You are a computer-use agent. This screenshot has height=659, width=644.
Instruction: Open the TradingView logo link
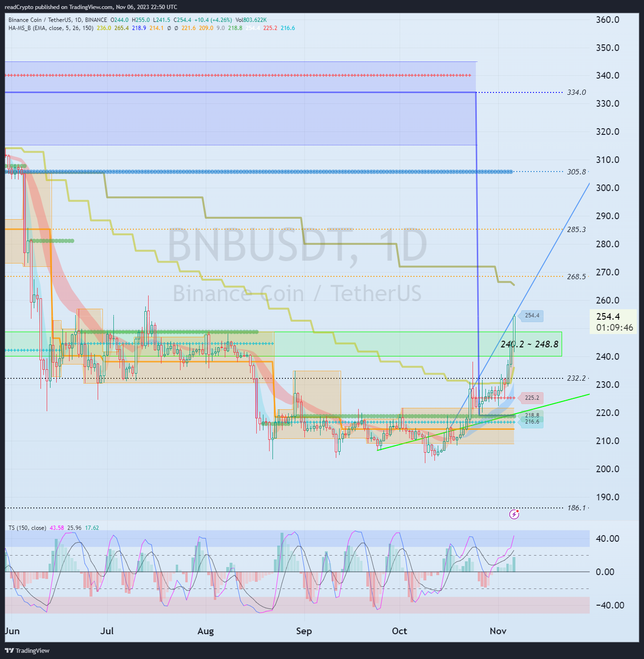click(x=27, y=650)
